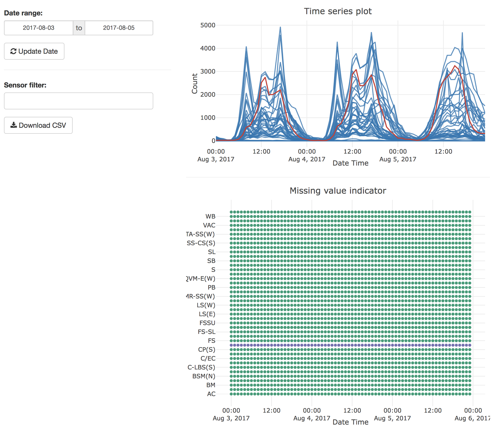Screen dimensions: 504x436
Task: Click the AC sensor axis label
Action: tap(211, 394)
